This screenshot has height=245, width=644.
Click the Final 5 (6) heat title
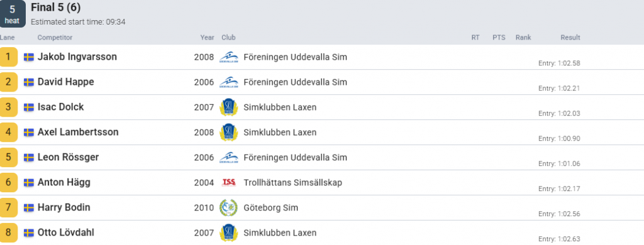56,8
